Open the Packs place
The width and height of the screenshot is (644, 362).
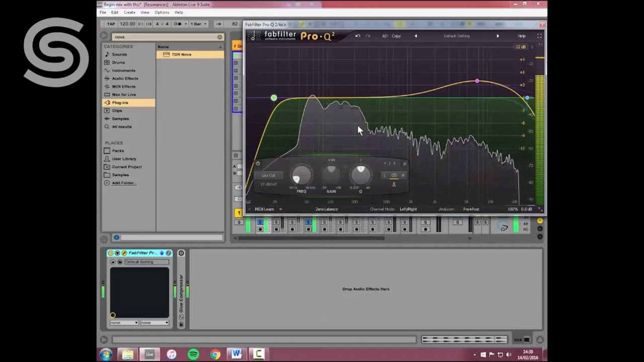(118, 151)
